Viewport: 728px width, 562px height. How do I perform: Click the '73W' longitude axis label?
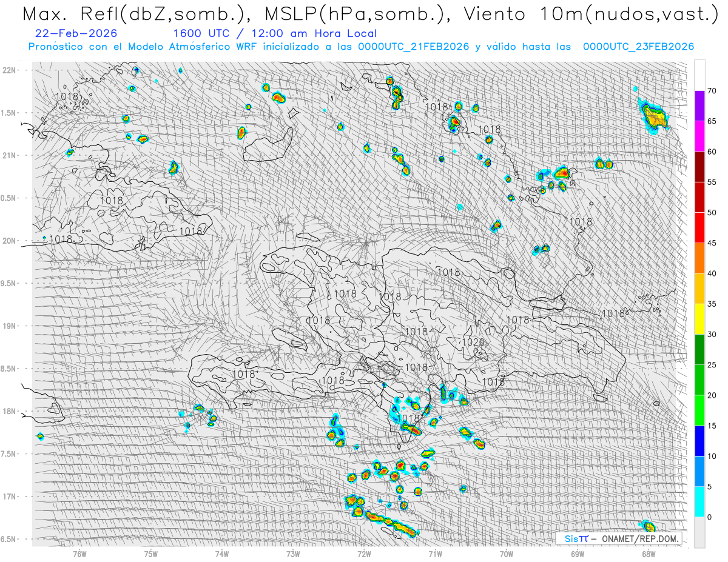click(x=293, y=554)
